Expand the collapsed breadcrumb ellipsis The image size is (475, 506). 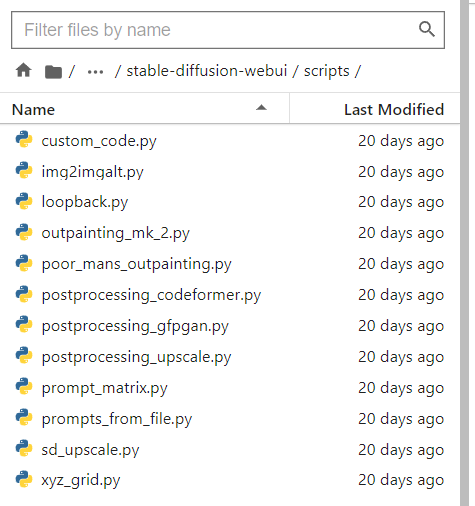[x=95, y=72]
